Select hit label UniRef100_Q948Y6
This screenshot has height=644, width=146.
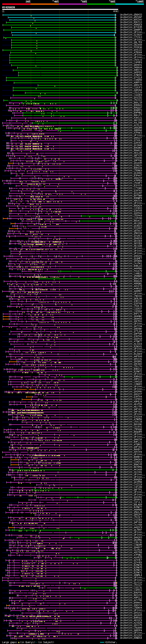[x=131, y=238]
